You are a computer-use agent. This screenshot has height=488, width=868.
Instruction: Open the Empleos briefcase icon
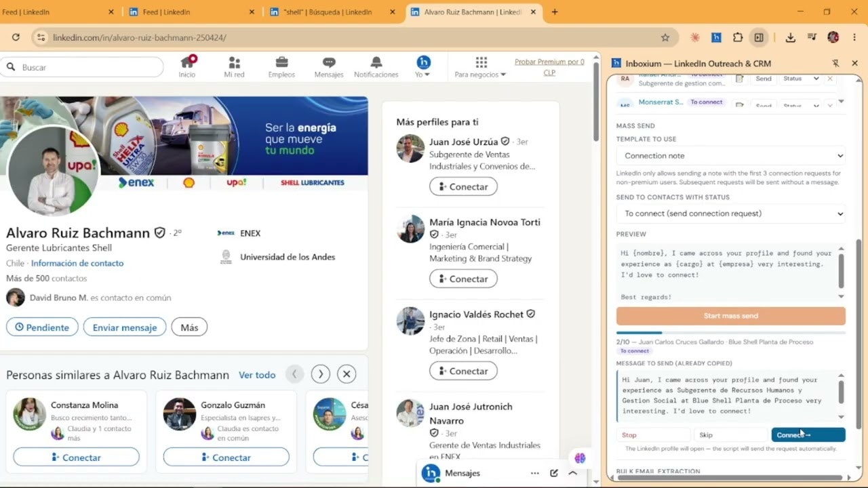click(281, 66)
